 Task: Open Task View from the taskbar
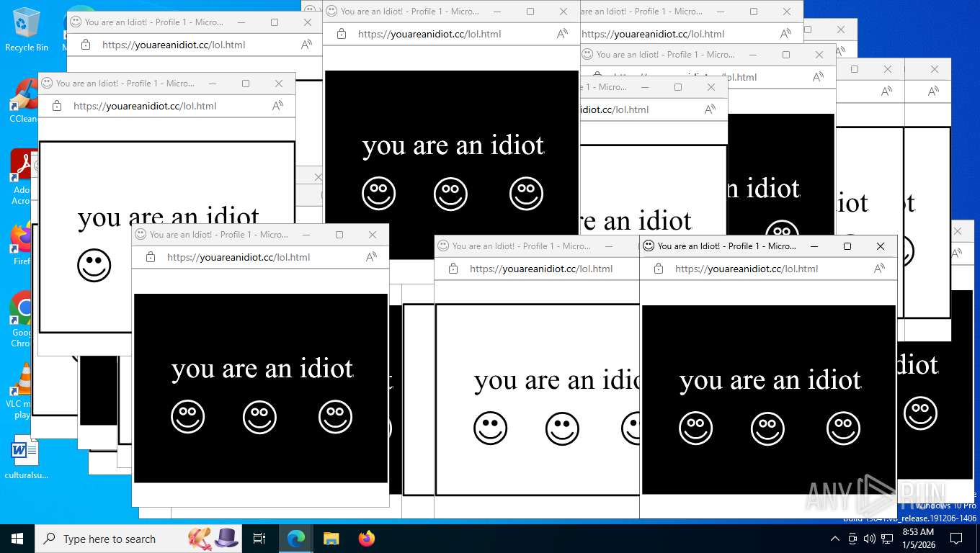pyautogui.click(x=259, y=539)
